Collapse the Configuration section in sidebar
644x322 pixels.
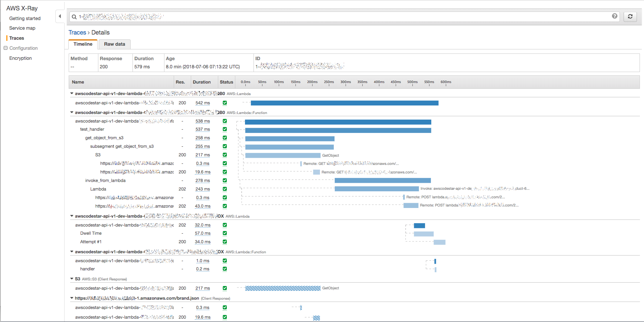pyautogui.click(x=6, y=48)
